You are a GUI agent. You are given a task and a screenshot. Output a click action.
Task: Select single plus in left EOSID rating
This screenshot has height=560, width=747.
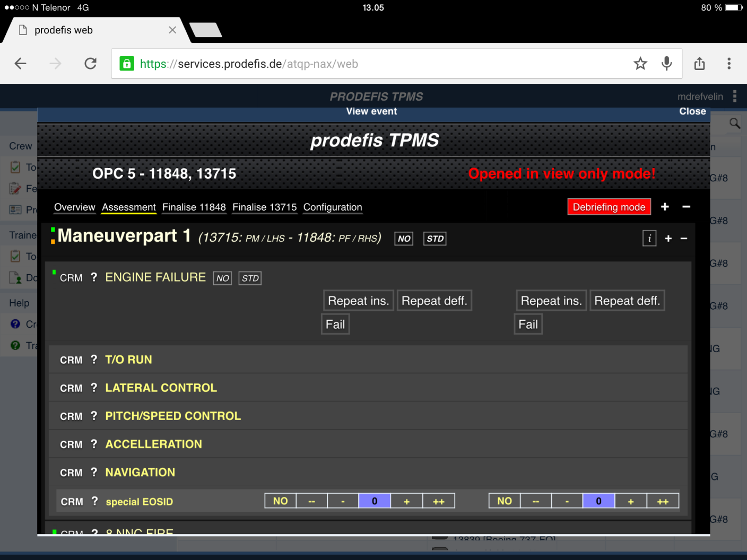point(407,501)
